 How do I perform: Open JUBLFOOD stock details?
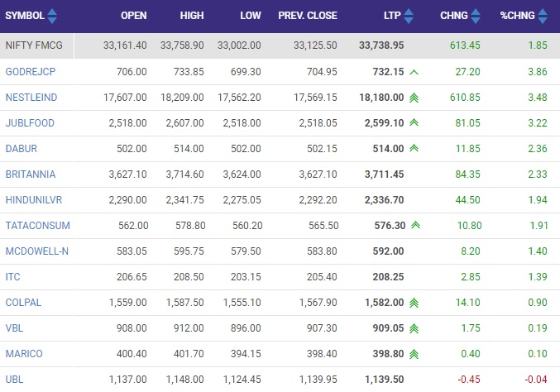(x=30, y=123)
